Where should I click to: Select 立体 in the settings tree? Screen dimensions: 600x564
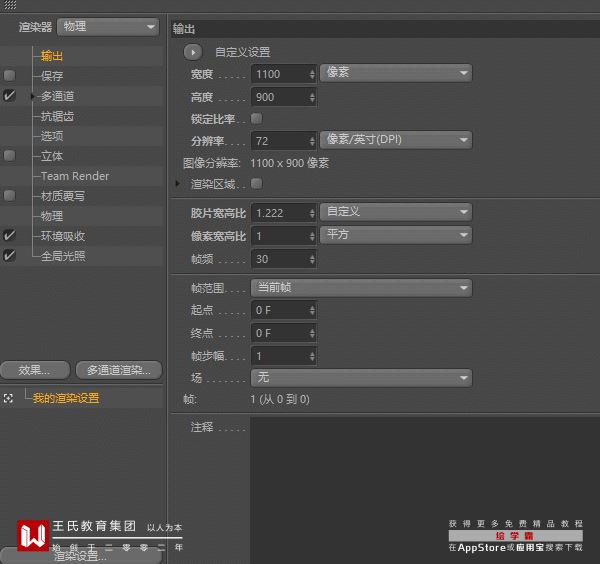pos(52,156)
